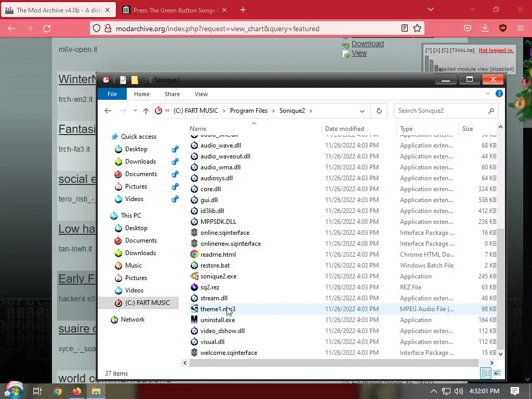Switch to The Mod Archive tab

point(58,10)
